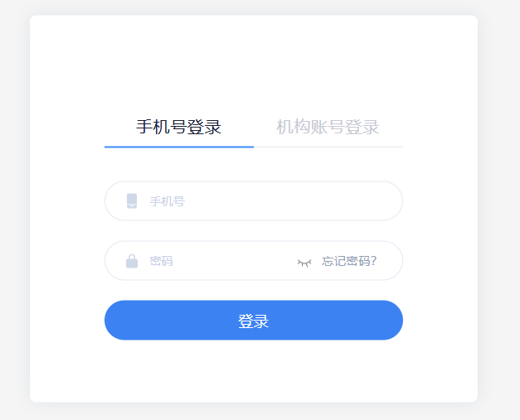The image size is (520, 420).
Task: Open the 忘记密码? link
Action: coord(349,261)
